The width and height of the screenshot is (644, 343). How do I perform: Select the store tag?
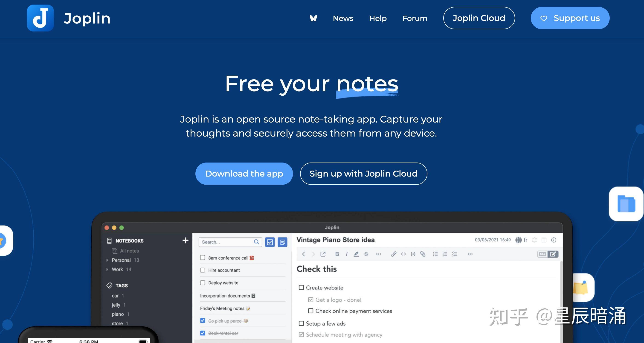117,323
